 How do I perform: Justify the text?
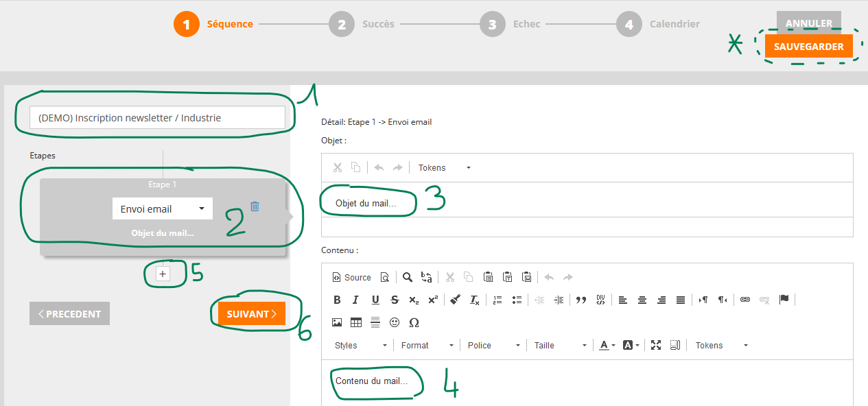[681, 300]
